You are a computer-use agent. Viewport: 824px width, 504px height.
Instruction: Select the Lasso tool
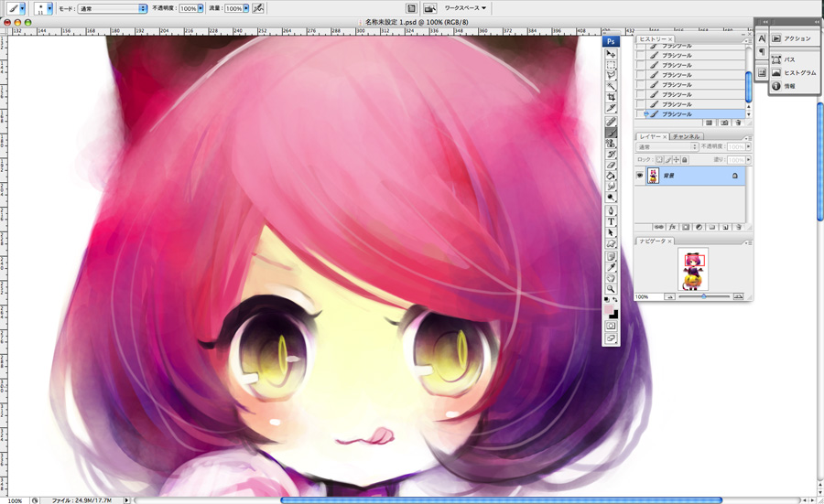tap(611, 76)
